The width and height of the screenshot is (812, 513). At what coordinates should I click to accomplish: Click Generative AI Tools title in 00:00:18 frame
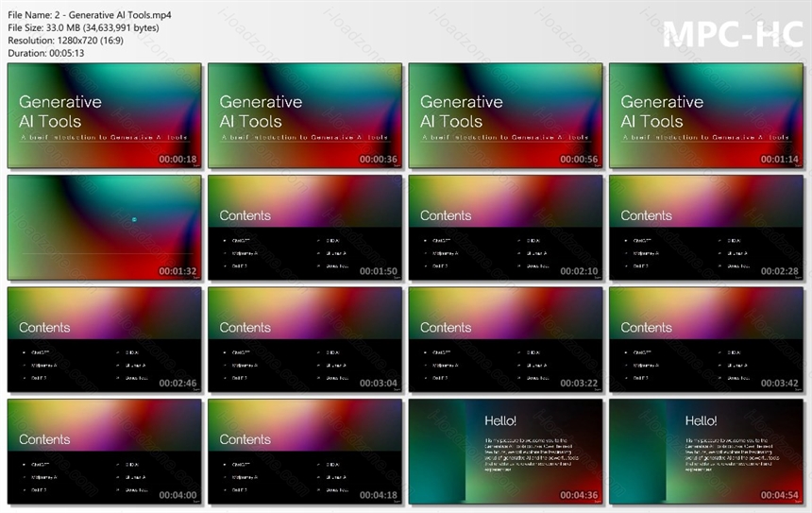[x=60, y=111]
